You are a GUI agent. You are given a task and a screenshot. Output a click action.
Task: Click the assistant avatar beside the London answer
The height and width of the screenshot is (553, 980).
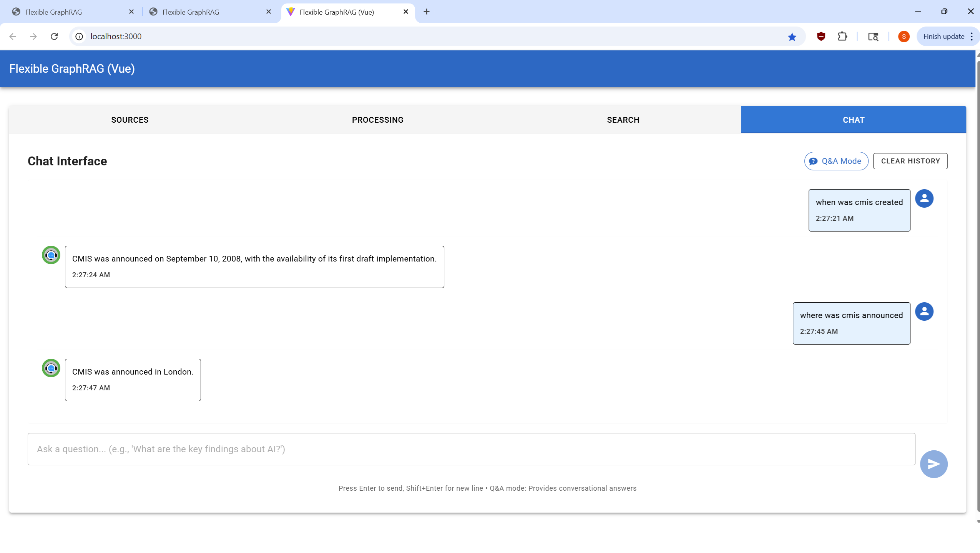point(51,368)
